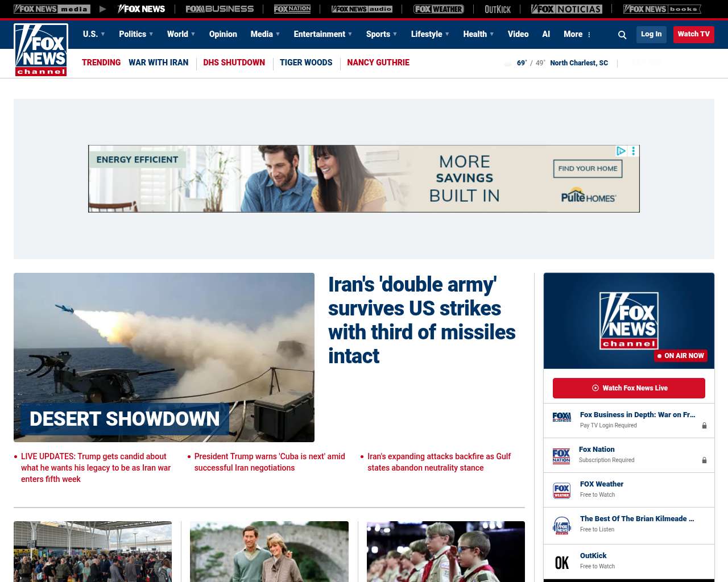Open The Best Of The Brian Kilmeade link

click(x=637, y=519)
